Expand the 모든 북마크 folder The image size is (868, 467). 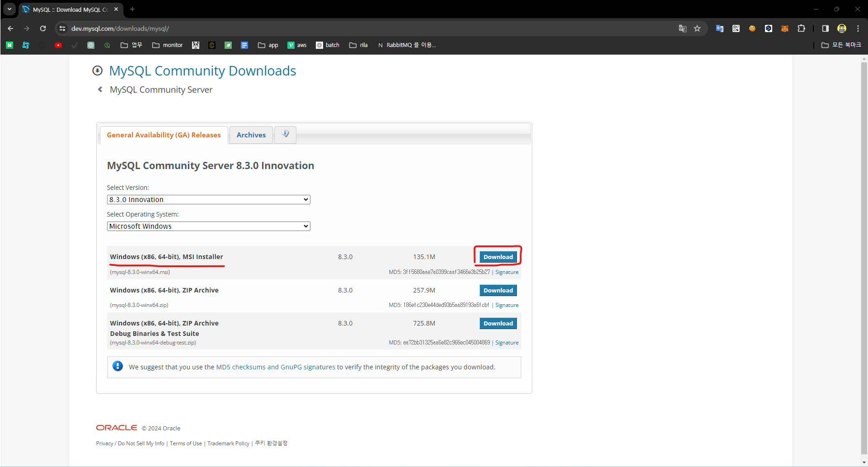click(841, 45)
